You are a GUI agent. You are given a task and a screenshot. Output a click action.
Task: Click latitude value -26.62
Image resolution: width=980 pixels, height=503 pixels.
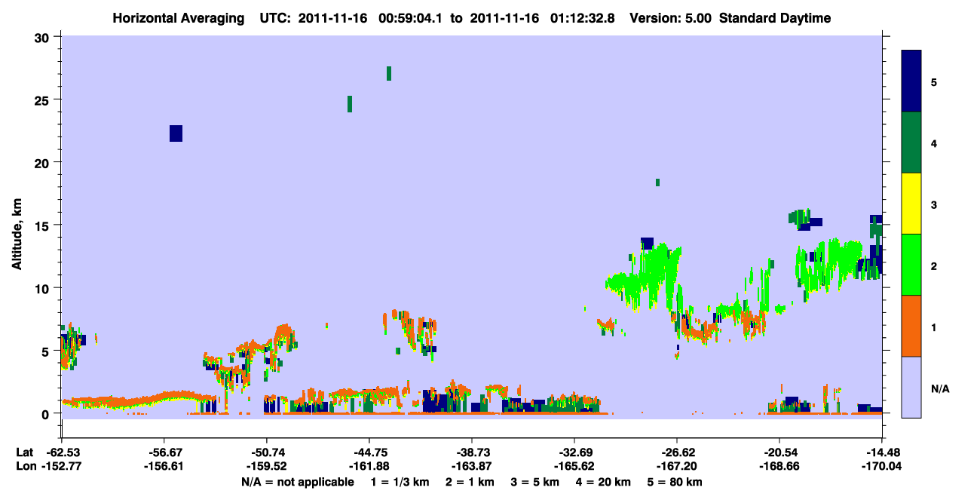[x=677, y=452]
